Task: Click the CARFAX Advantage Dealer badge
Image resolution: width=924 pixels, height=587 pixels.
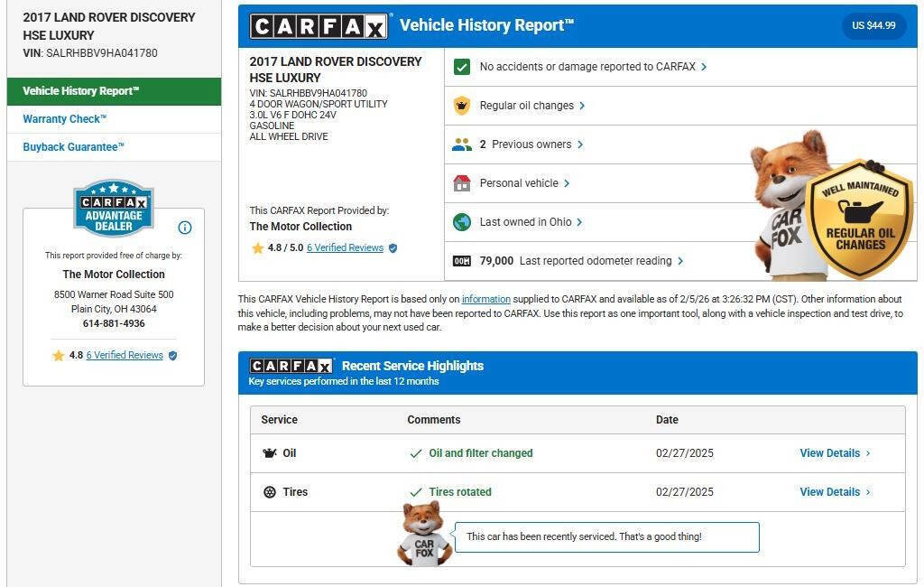Action: pos(114,207)
